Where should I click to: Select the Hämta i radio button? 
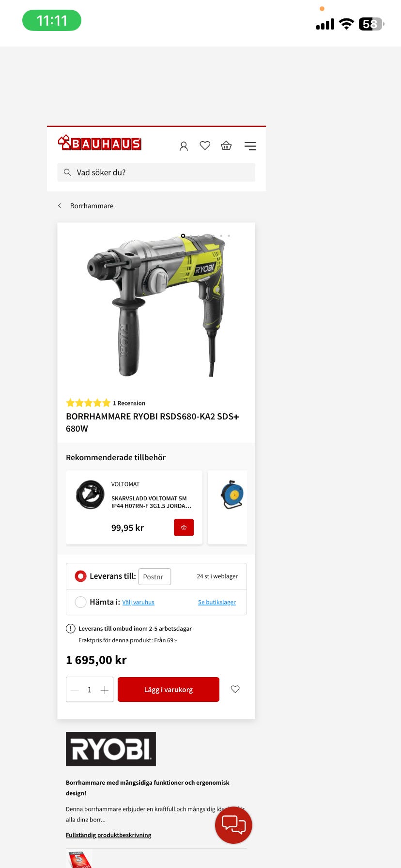(x=80, y=602)
